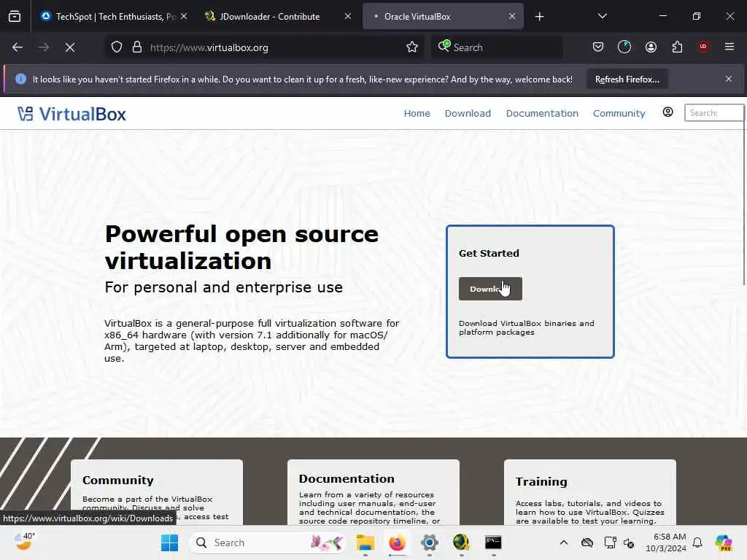Close the TechSpot tab
Viewport: 747px width, 560px height.
click(183, 16)
